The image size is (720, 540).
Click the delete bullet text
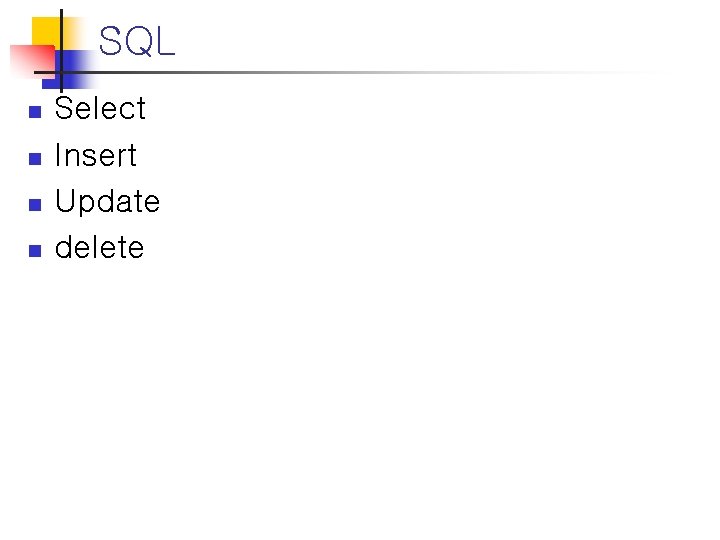(x=99, y=248)
